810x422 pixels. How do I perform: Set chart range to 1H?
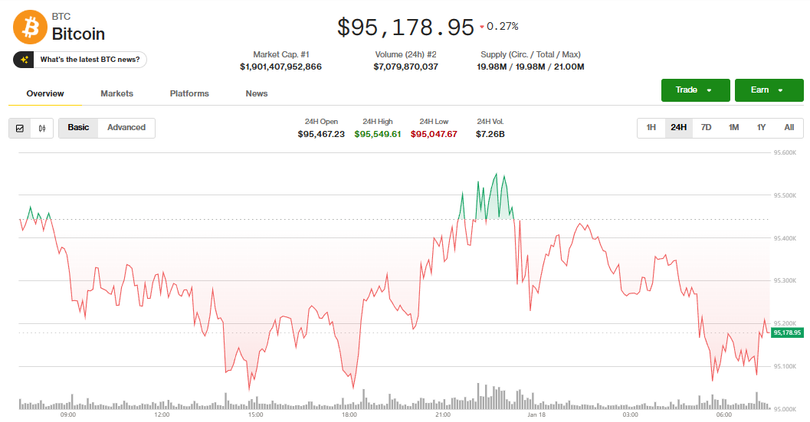(651, 128)
